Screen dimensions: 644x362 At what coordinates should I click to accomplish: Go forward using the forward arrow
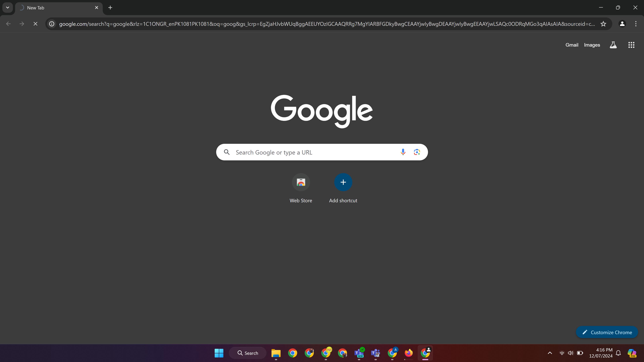[22, 24]
